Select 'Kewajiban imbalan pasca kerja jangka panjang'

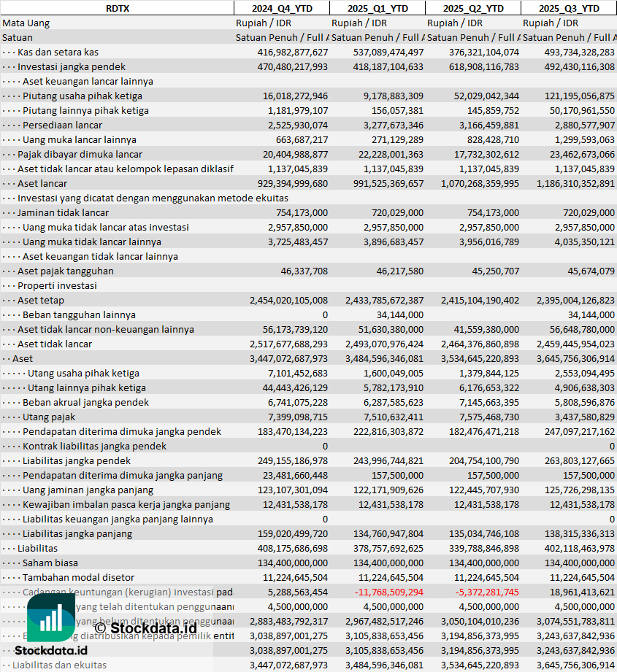tap(126, 504)
